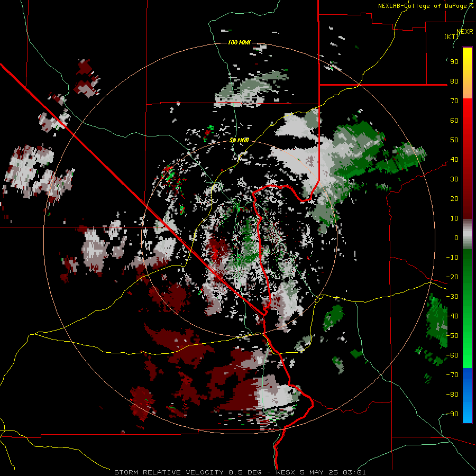
Task: Click the 10 value on the velocity scale
Action: point(454,218)
